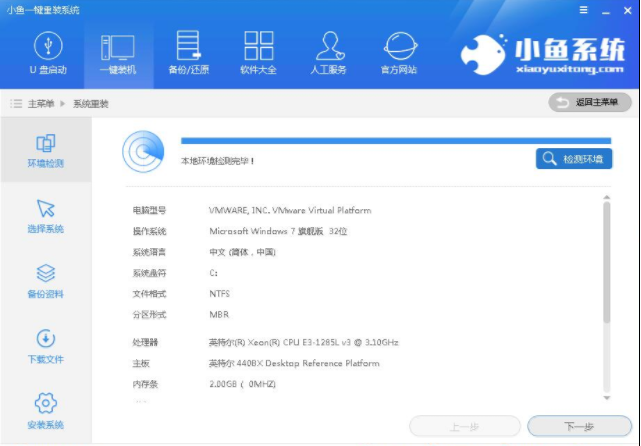Click the list icon beside 主菜单
Image resolution: width=641 pixels, height=446 pixels.
click(x=16, y=103)
